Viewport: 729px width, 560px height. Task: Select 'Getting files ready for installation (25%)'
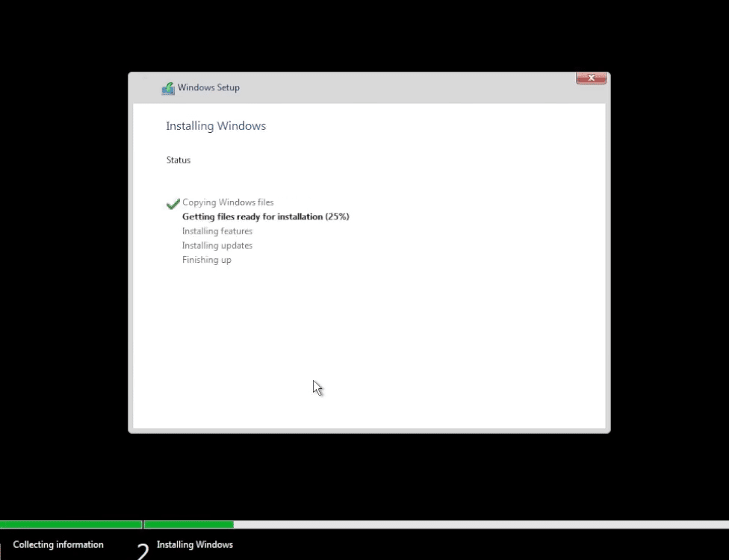point(265,217)
